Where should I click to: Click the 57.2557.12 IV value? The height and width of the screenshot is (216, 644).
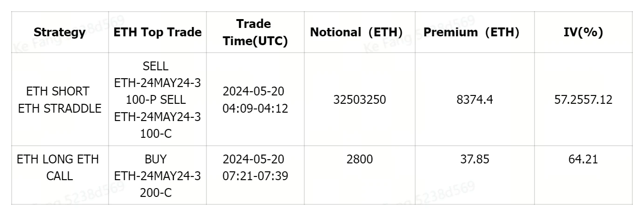(x=583, y=100)
